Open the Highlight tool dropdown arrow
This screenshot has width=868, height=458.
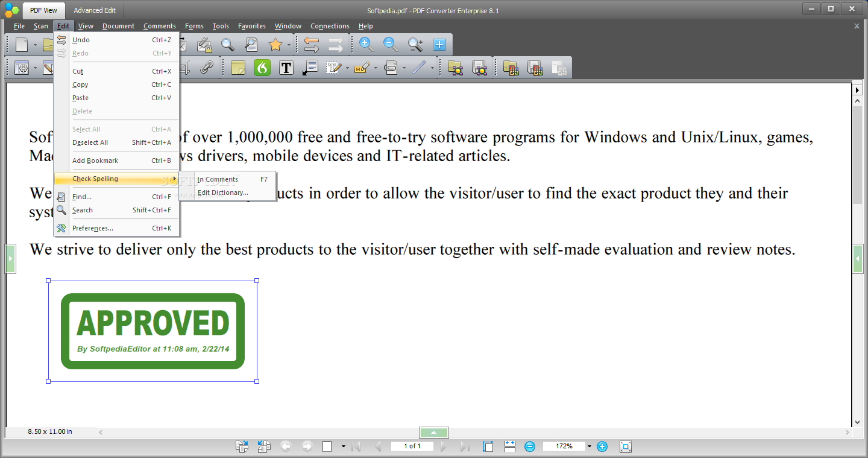point(376,68)
